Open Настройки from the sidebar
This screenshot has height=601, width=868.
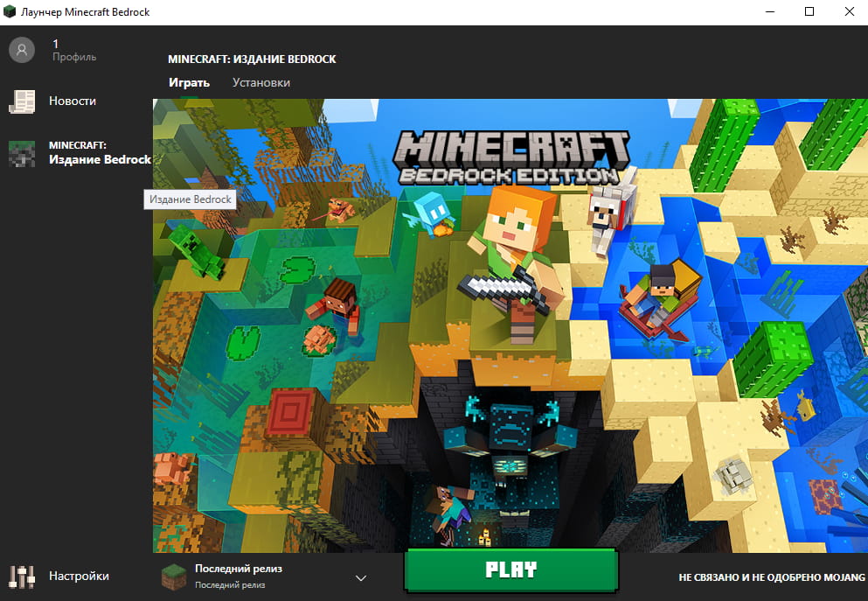click(79, 577)
